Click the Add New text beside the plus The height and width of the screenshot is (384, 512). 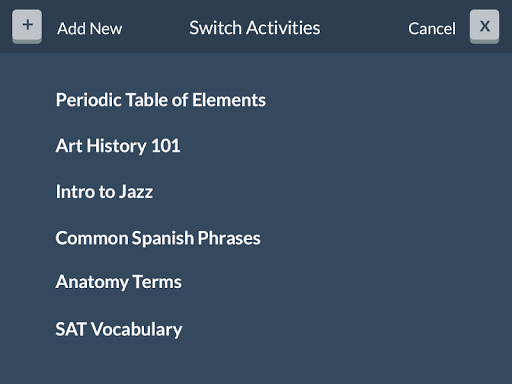click(x=90, y=29)
